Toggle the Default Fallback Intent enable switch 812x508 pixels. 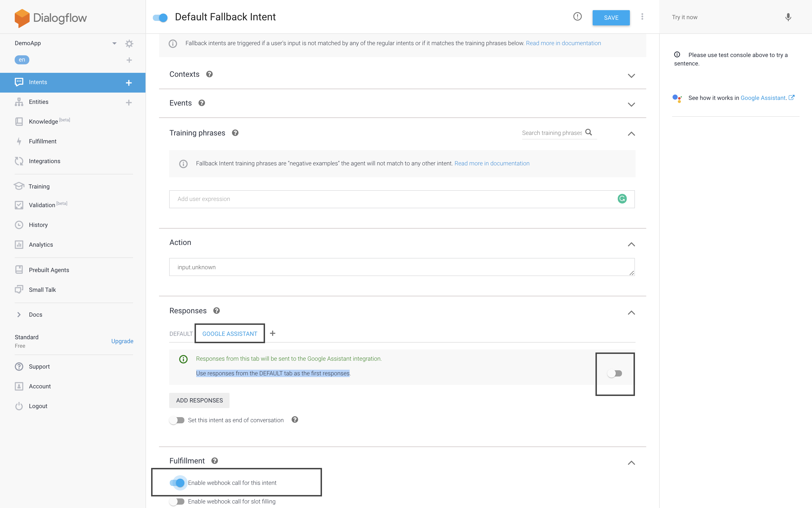pyautogui.click(x=160, y=18)
